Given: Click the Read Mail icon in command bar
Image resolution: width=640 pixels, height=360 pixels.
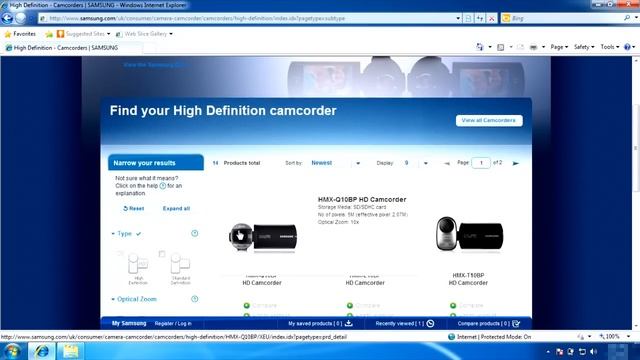Looking at the screenshot, I should click(x=520, y=47).
